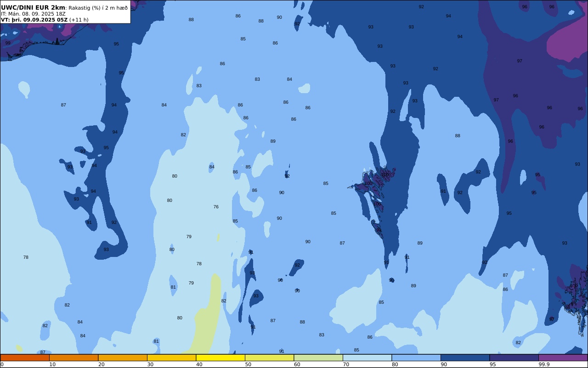This screenshot has width=588, height=368.
Task: Click the 'Rakastig (%) í 2 m hæð' label
Action: (x=98, y=8)
